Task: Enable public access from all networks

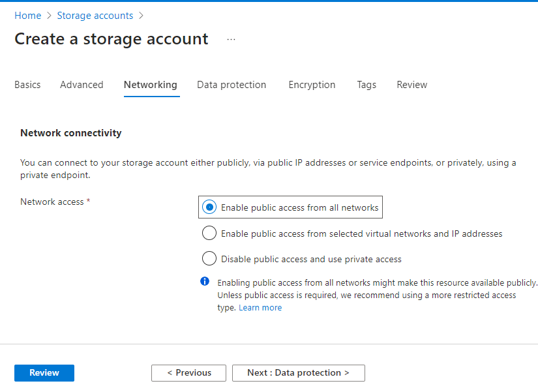Action: click(x=209, y=207)
